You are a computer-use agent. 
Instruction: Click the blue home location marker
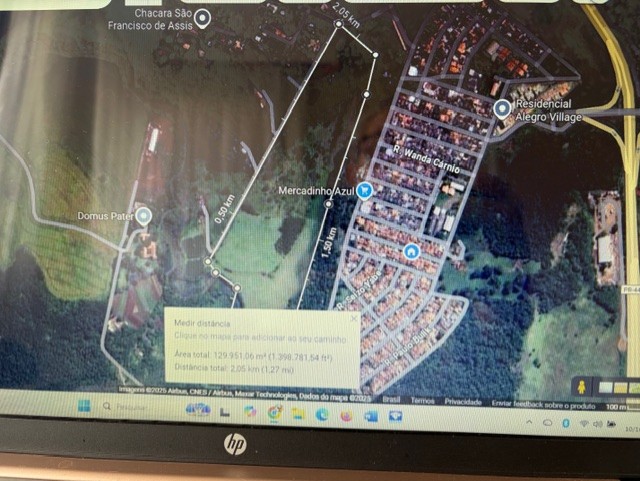[x=411, y=251]
